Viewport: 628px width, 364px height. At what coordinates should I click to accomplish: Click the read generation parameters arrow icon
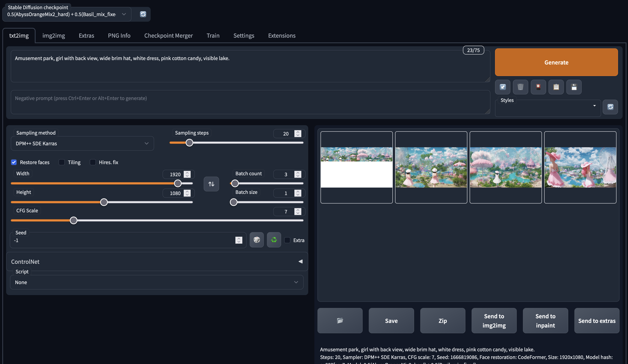pos(503,87)
